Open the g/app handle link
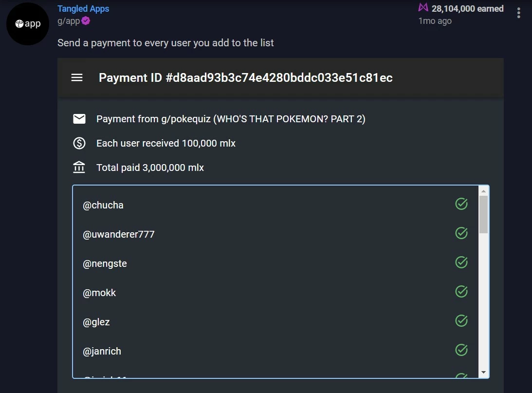The width and height of the screenshot is (532, 393). pos(69,21)
